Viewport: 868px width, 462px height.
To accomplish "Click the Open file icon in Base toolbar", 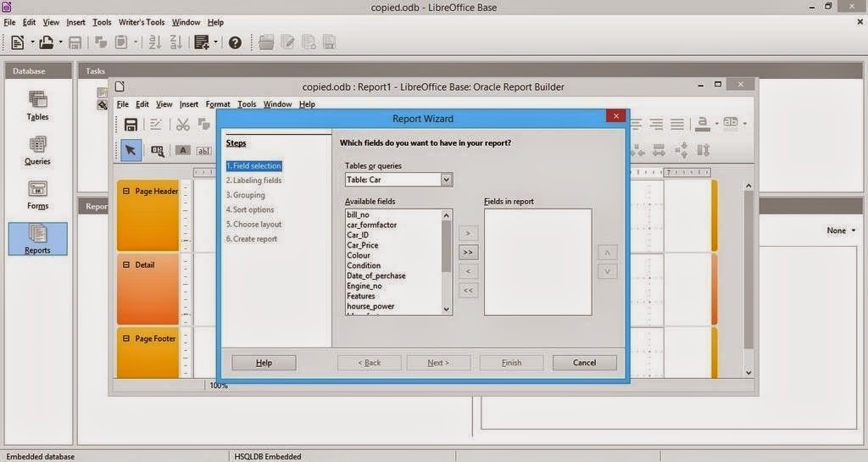I will [x=47, y=42].
